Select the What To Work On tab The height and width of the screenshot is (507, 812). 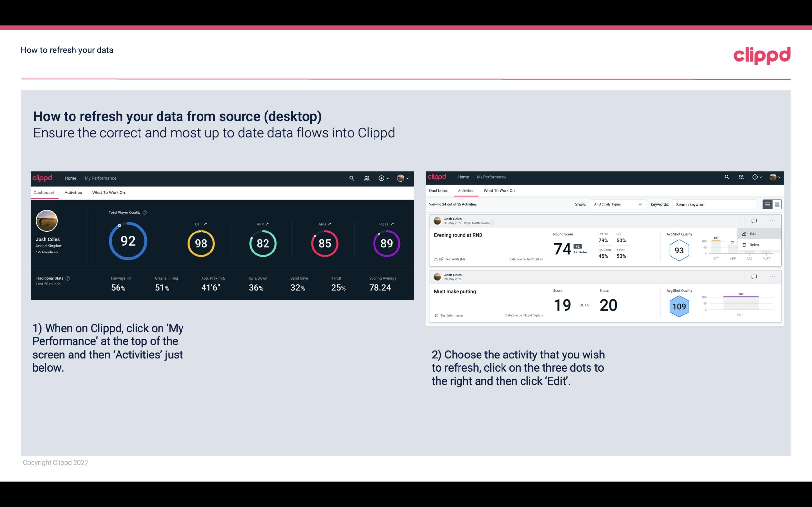[x=108, y=192]
